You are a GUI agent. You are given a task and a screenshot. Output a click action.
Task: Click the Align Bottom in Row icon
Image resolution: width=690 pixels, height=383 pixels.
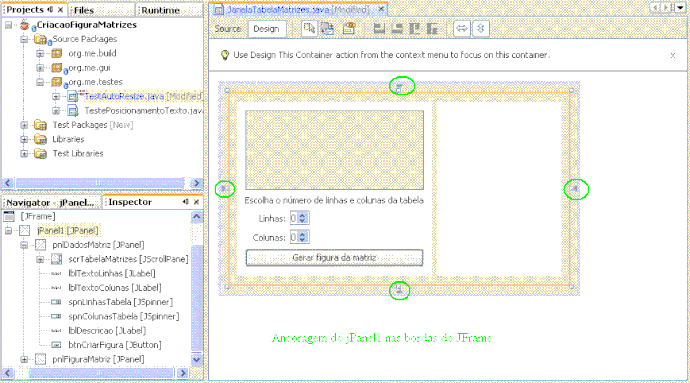(433, 29)
